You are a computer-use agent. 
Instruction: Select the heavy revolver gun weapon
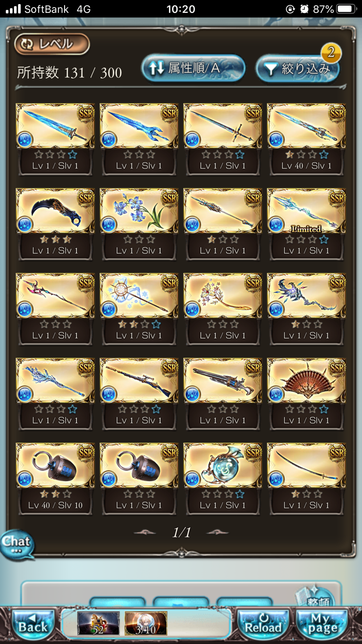pyautogui.click(x=222, y=394)
